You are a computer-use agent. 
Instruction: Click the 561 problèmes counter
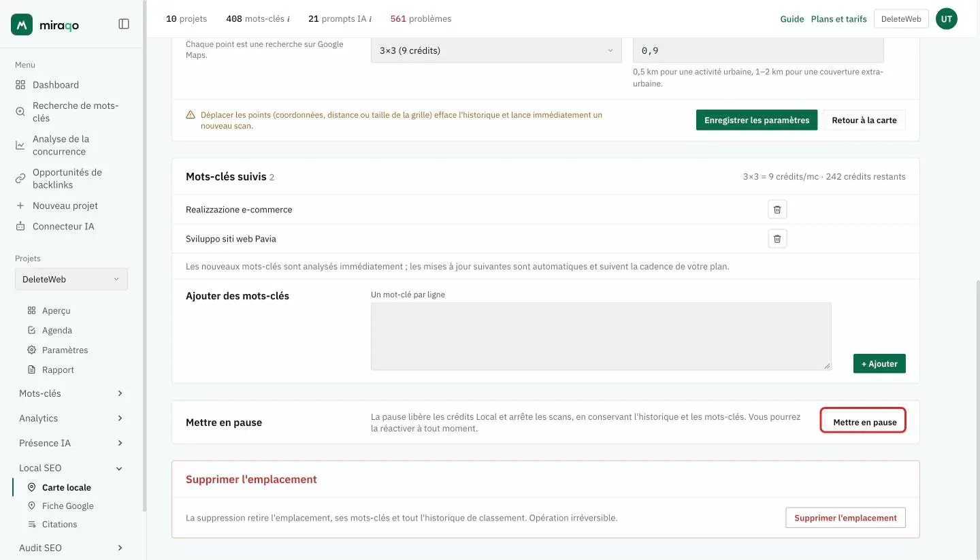421,19
